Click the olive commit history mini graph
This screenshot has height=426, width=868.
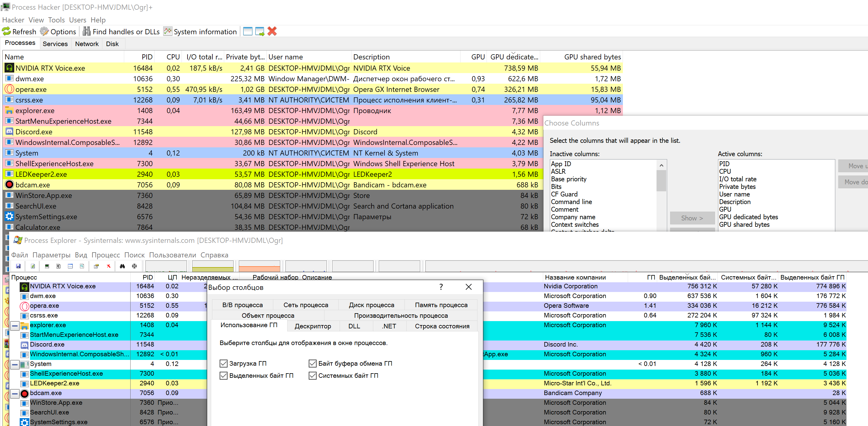pyautogui.click(x=213, y=266)
